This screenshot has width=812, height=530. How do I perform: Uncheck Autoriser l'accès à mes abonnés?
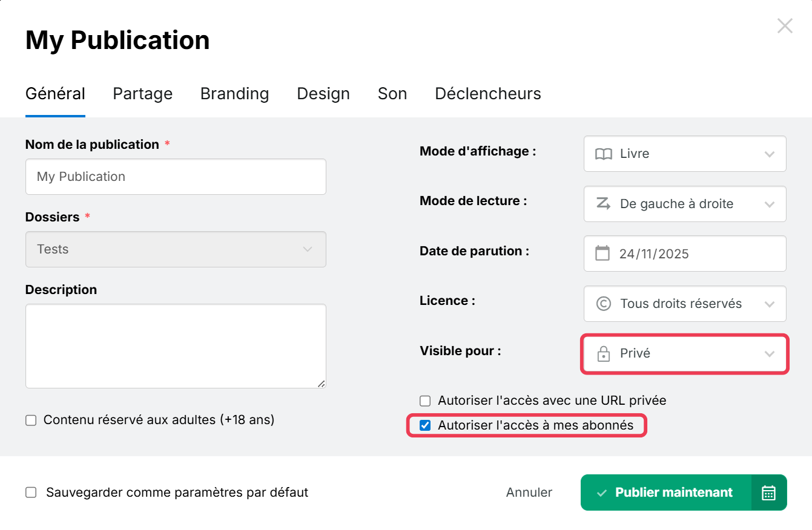click(426, 425)
